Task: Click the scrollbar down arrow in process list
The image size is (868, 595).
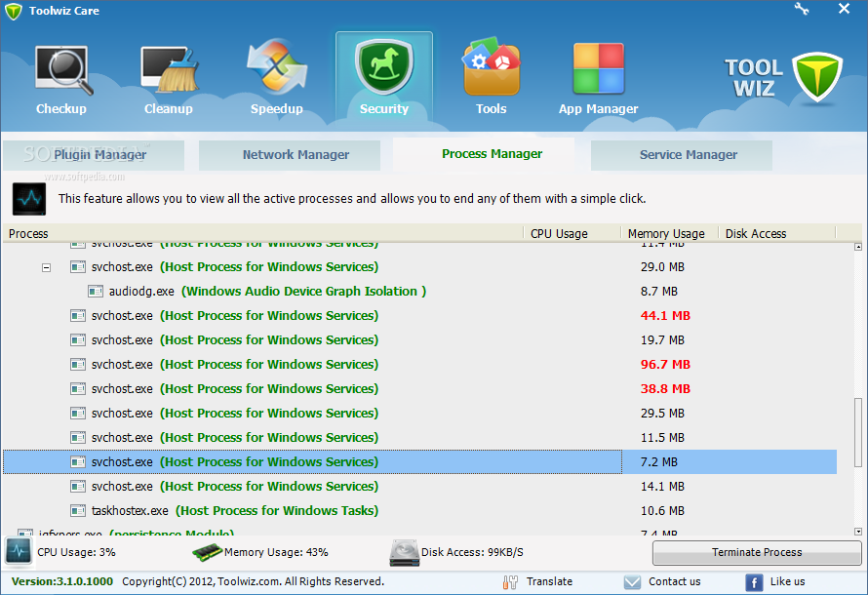Action: [x=858, y=532]
